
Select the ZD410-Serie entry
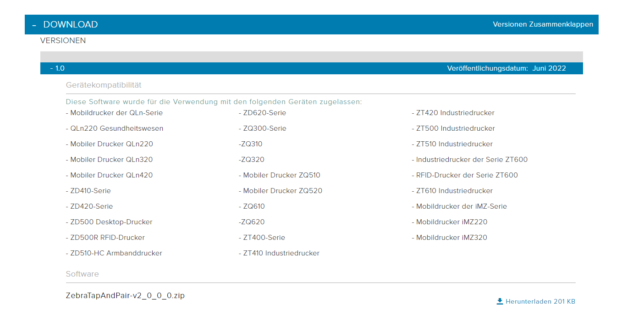point(88,191)
